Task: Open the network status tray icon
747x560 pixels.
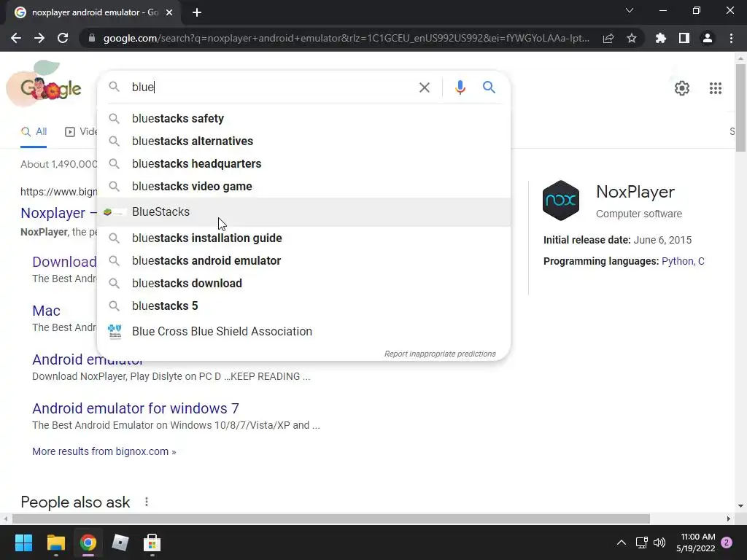Action: point(641,542)
